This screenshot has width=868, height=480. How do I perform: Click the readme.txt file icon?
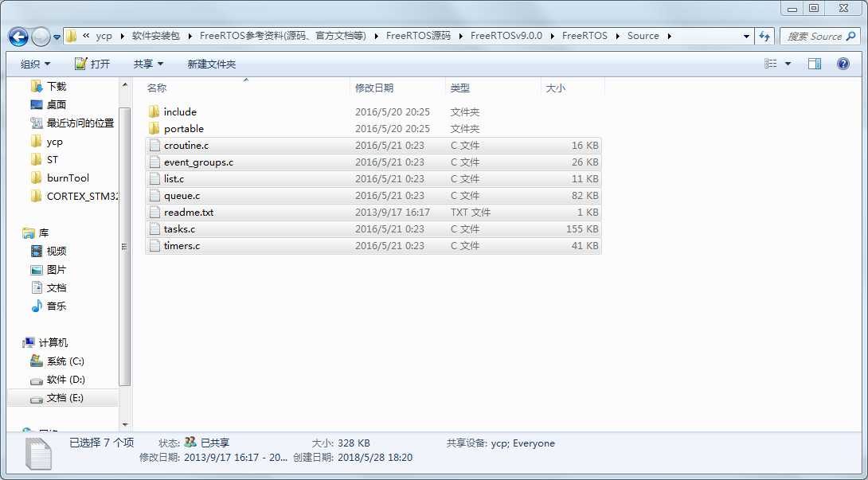(x=154, y=212)
